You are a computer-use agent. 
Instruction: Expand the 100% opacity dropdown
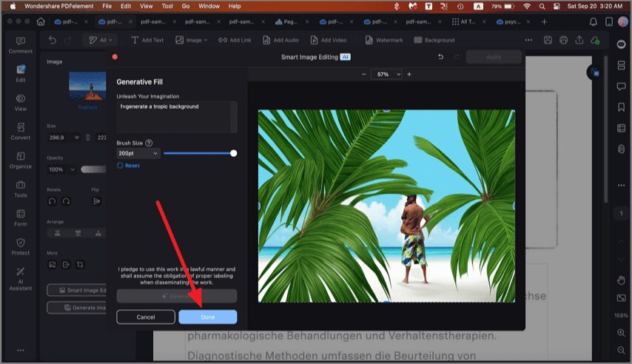pos(61,169)
